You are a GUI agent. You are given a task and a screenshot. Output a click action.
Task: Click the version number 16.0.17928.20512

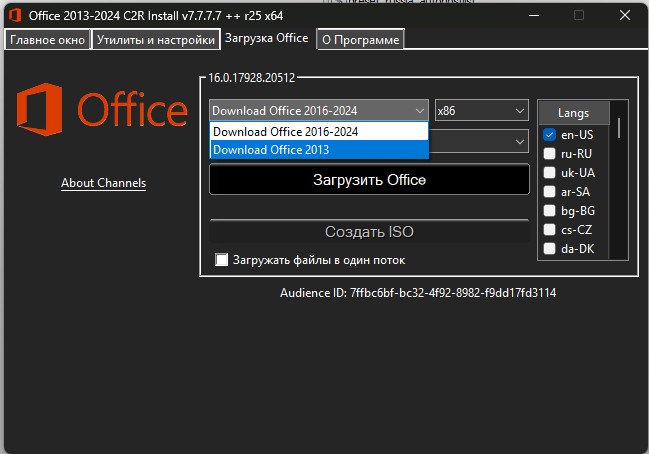(251, 77)
